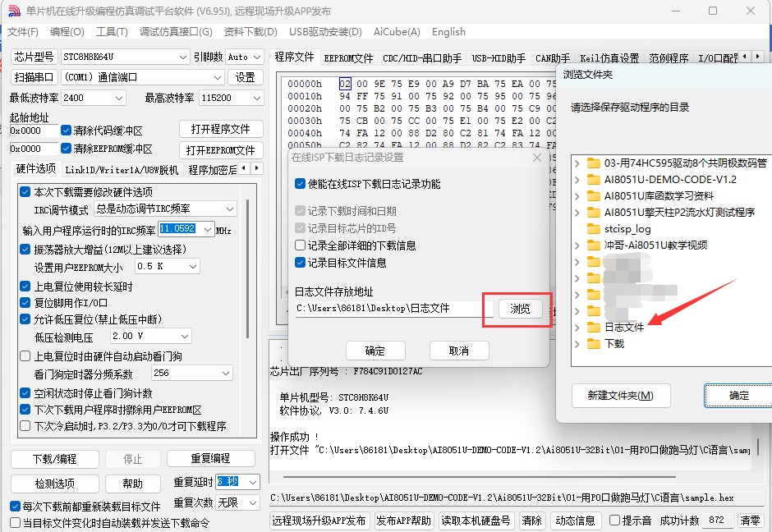Toggle 每次下载前都重新装载目标文件 checkbox

tap(16, 506)
